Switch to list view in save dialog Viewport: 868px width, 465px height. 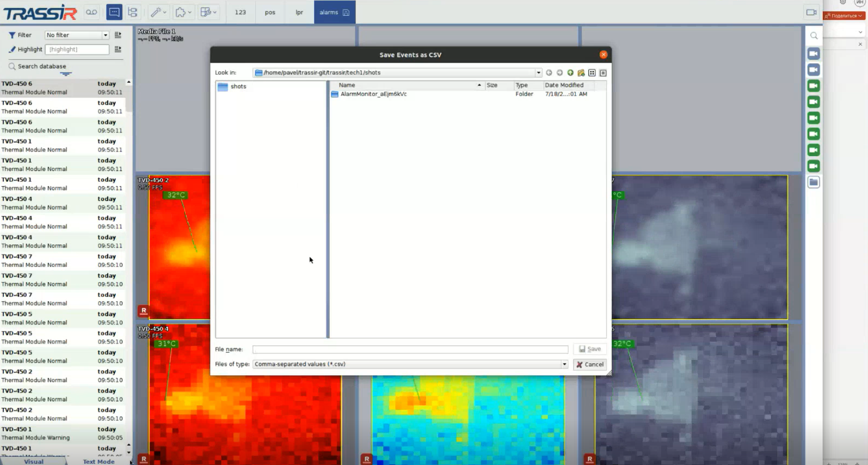(x=592, y=72)
